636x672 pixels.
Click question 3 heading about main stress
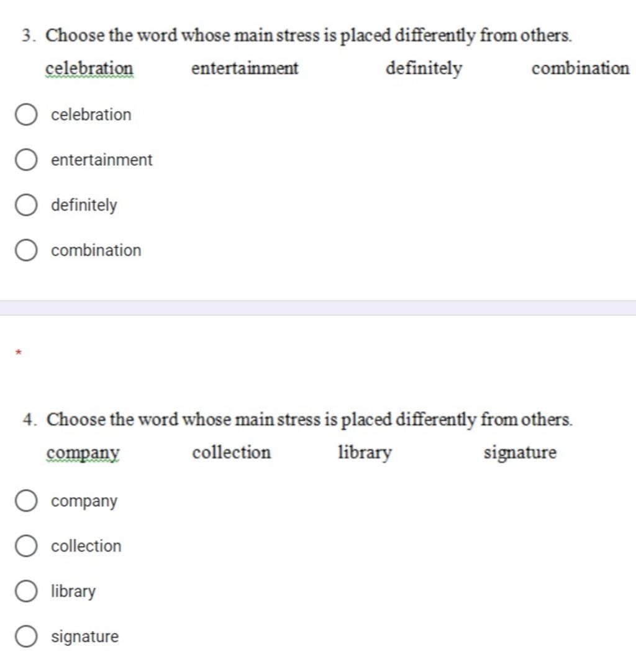point(297,35)
